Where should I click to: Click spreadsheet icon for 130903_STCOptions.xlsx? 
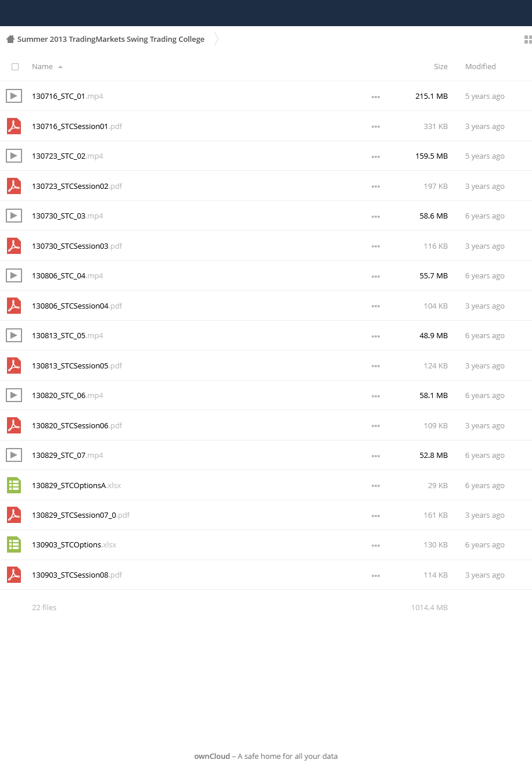coord(14,544)
